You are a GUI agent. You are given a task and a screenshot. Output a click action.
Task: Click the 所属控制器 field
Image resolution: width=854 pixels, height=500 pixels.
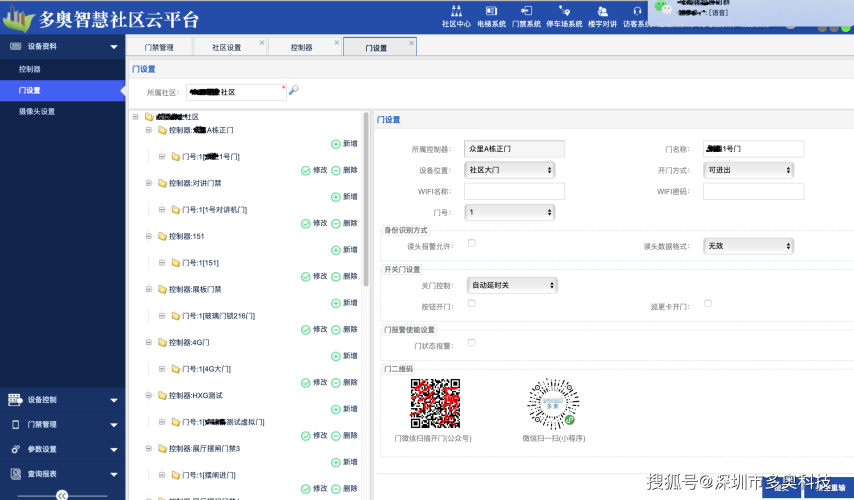(x=514, y=149)
